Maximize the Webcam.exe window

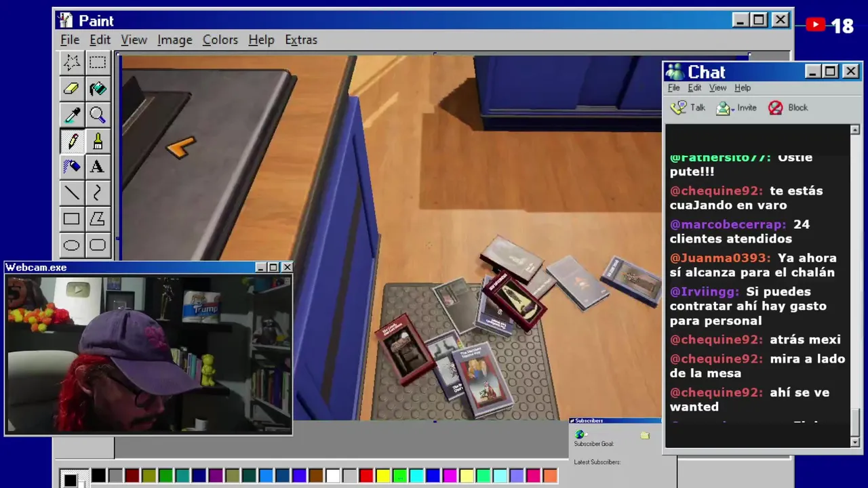(273, 268)
